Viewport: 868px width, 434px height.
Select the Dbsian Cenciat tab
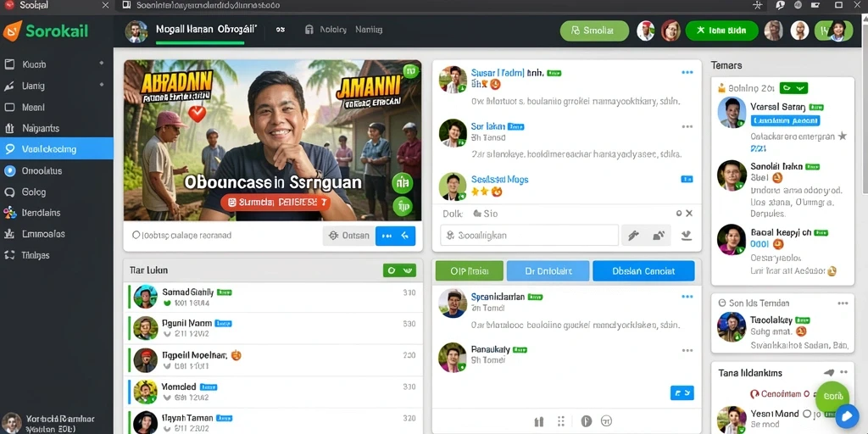(x=643, y=271)
